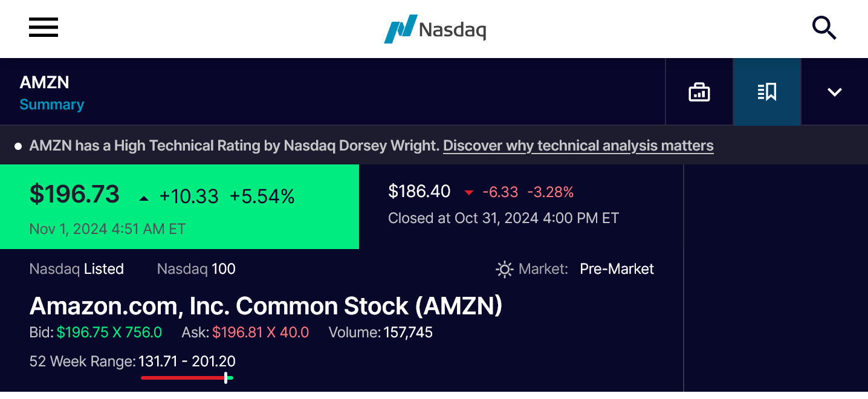Click the Nasdaq logo
868x399 pixels.
(x=435, y=29)
